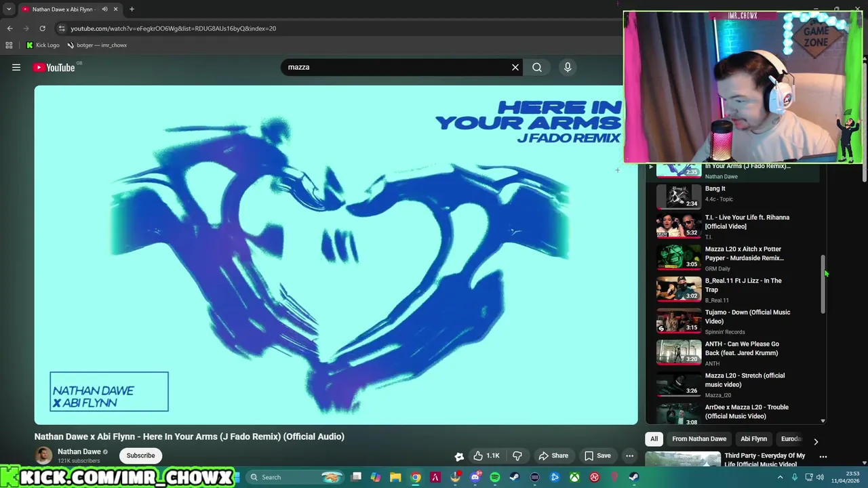This screenshot has height=488, width=868.
Task: Open the YouTube hamburger guide menu
Action: click(x=16, y=67)
